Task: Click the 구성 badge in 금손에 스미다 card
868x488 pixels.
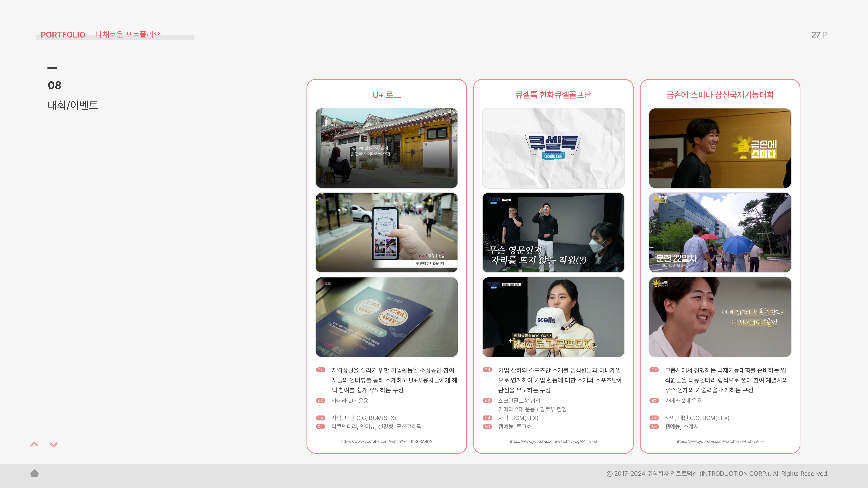Action: tap(654, 370)
